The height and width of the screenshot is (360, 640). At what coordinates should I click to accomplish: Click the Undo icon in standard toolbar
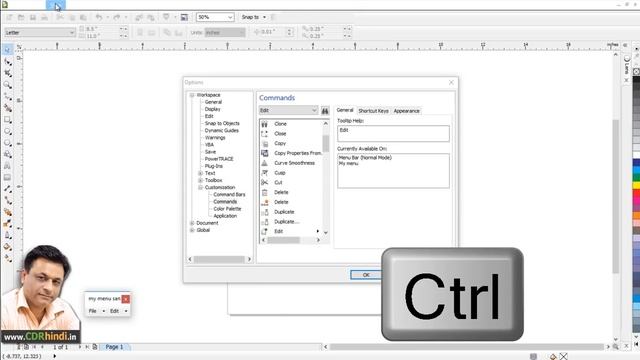[99, 17]
